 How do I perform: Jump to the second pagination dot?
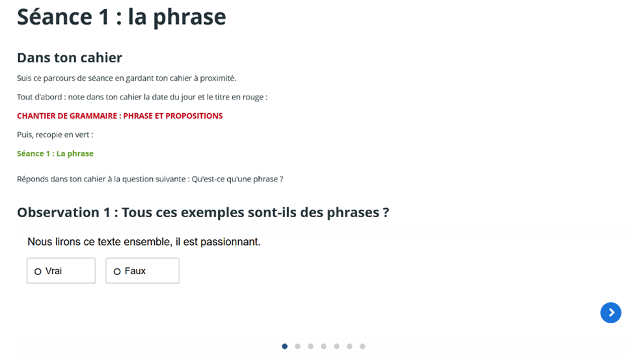coord(297,346)
